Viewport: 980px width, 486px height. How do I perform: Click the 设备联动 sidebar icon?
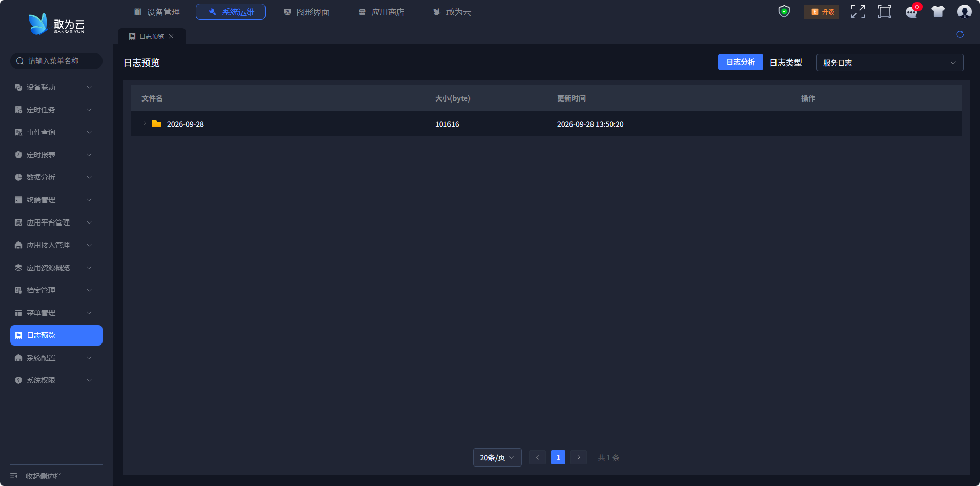pyautogui.click(x=18, y=87)
